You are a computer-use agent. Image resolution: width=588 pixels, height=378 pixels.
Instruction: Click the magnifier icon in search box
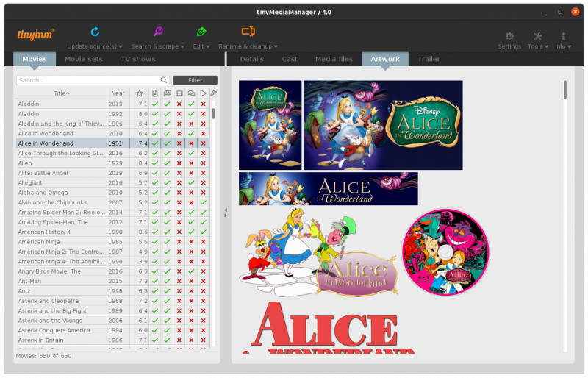[163, 80]
